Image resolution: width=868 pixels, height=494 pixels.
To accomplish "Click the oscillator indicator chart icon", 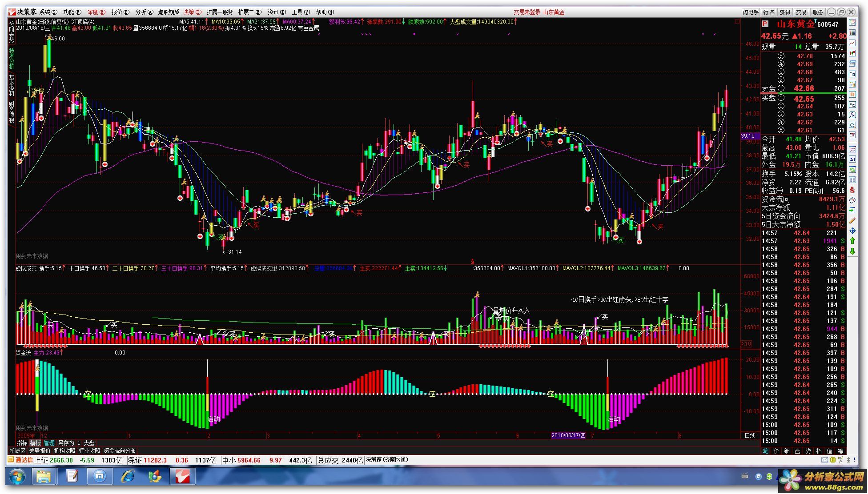I will point(852,149).
